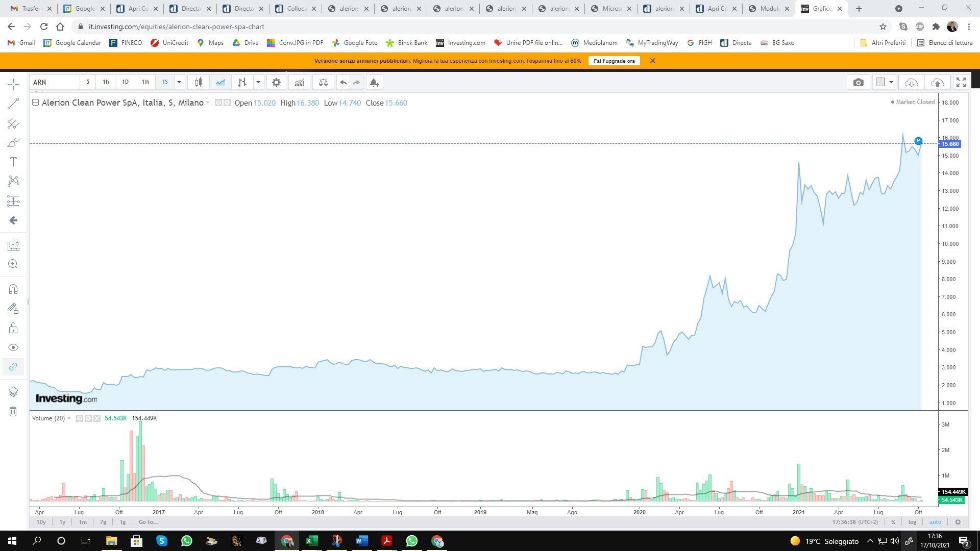Viewport: 980px width, 551px height.
Task: Select the 1S weekly interval
Action: click(x=165, y=82)
